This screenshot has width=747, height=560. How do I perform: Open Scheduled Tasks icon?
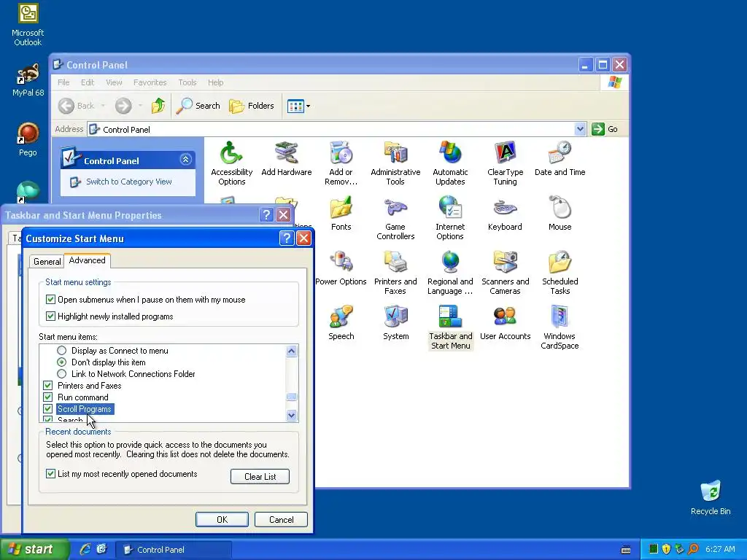(560, 273)
